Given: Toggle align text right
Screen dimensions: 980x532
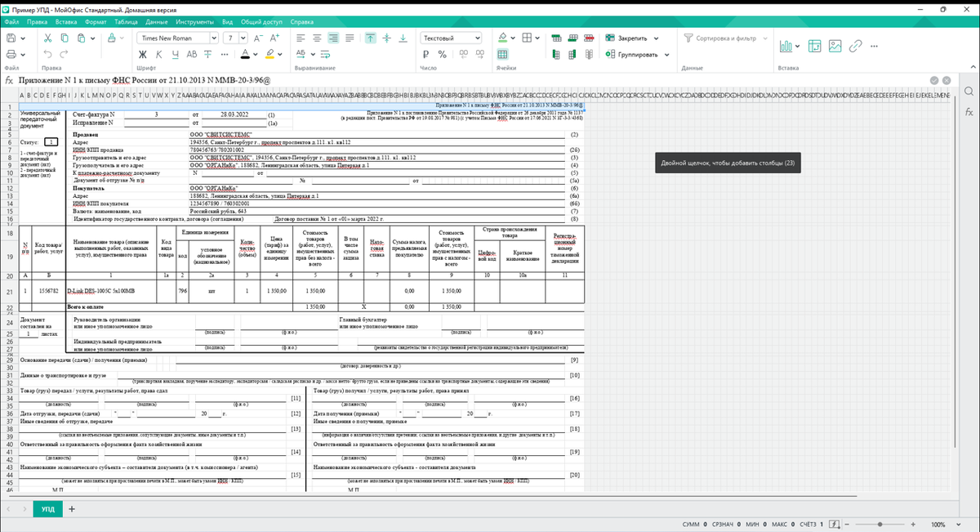Looking at the screenshot, I should [333, 38].
